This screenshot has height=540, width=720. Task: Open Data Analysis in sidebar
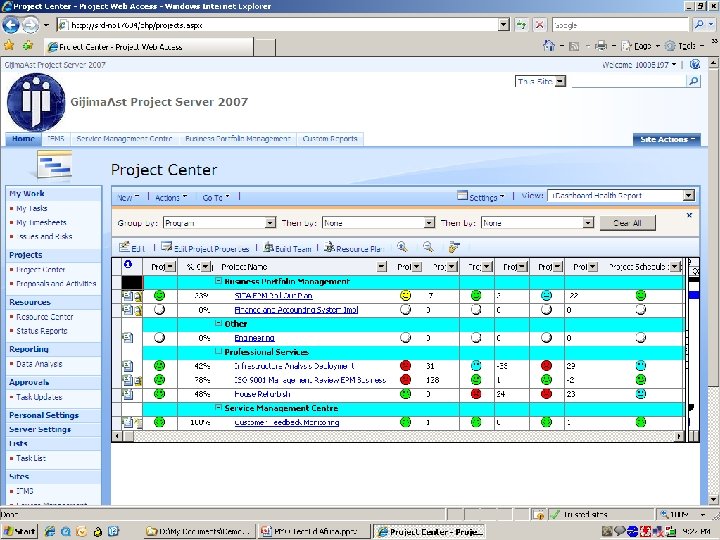tap(39, 364)
